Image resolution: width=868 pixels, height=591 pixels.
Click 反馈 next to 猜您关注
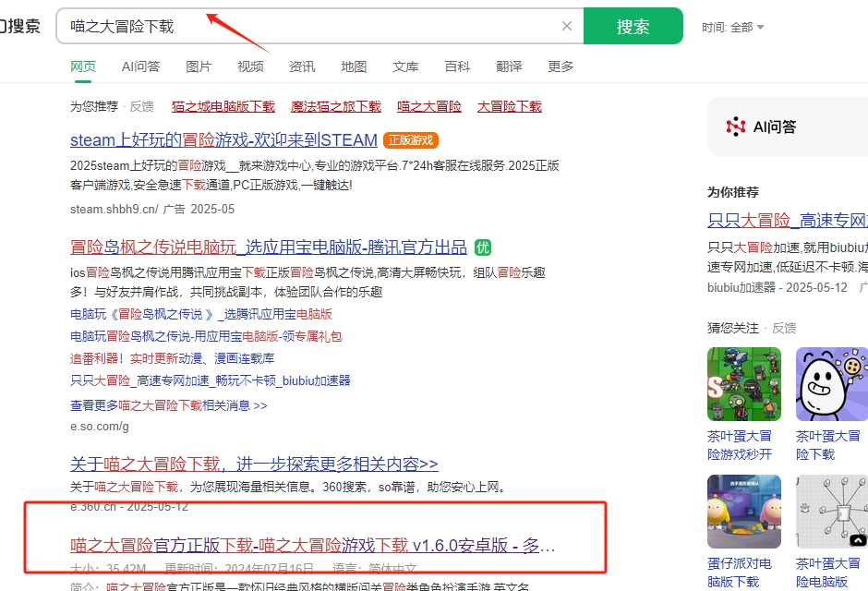(x=784, y=328)
